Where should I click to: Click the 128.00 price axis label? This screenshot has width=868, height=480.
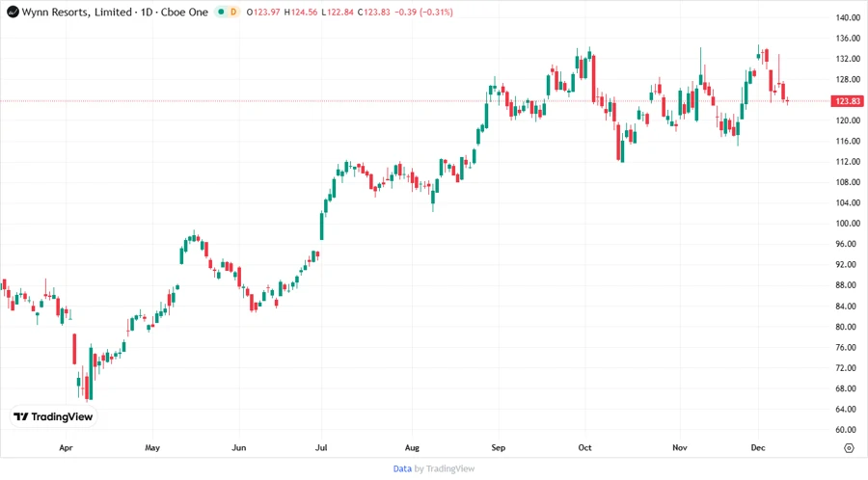[848, 79]
